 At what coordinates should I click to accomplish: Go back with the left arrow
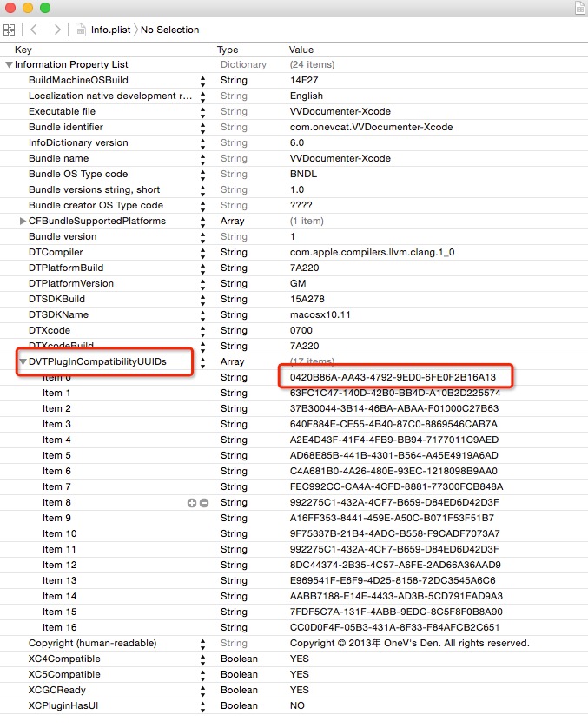click(33, 30)
